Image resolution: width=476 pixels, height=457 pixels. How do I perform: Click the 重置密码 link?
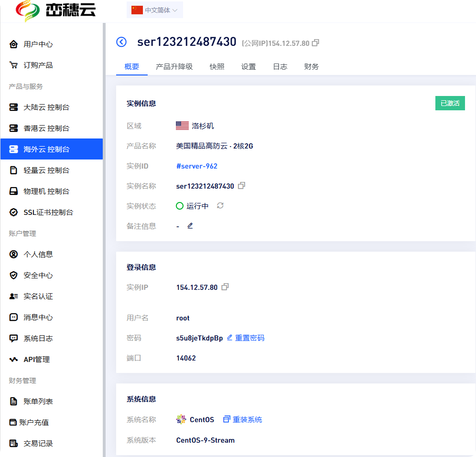pos(249,338)
